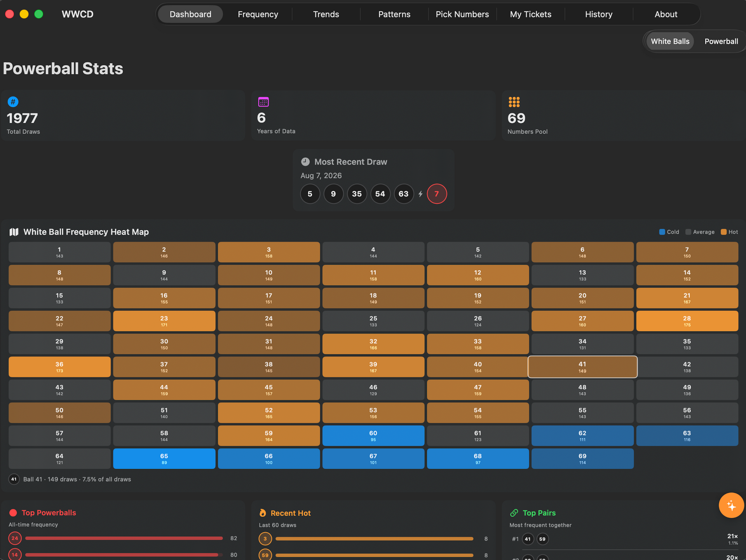This screenshot has height=560, width=746.
Task: Click the blue hash Total Draws icon
Action: click(13, 102)
